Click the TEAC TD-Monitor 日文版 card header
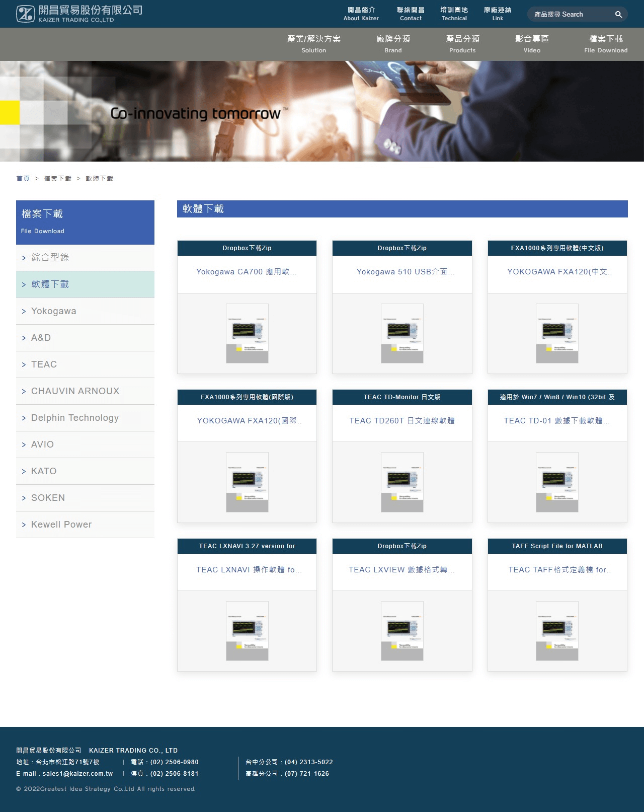644x812 pixels. coord(402,397)
